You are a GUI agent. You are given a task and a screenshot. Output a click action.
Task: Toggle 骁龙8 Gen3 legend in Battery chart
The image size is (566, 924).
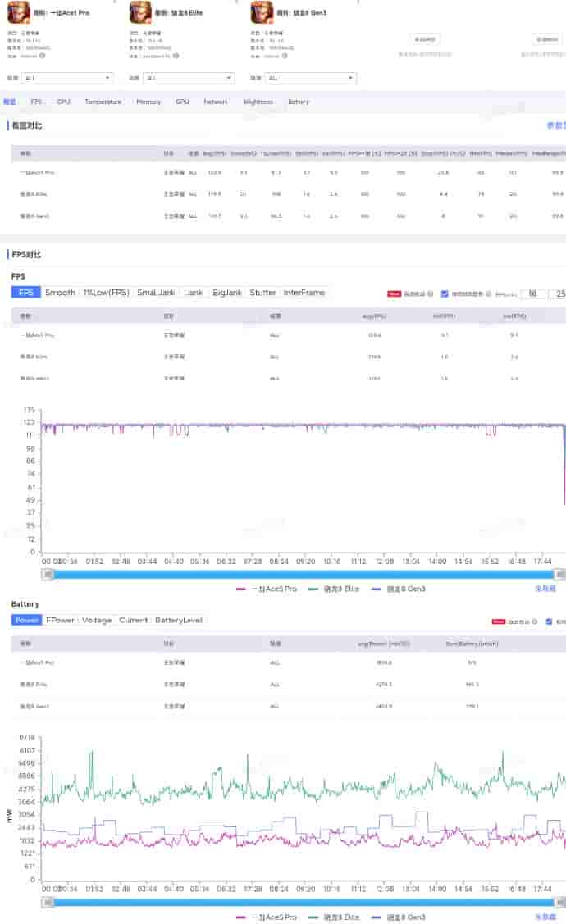pos(399,917)
